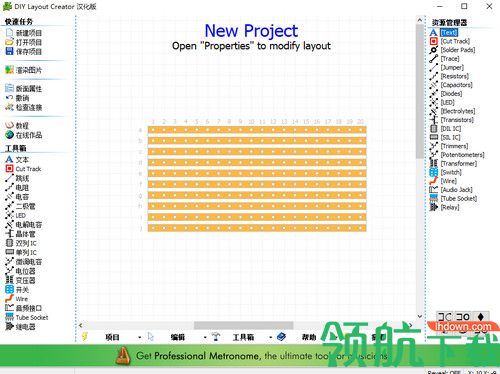
Task: Select the 微调电容 trimmer tool
Action: (x=24, y=262)
